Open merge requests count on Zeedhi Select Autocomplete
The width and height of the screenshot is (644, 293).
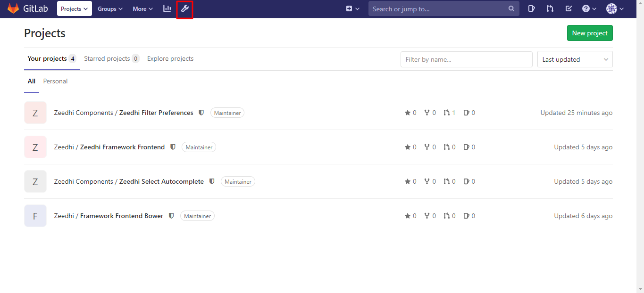(450, 181)
